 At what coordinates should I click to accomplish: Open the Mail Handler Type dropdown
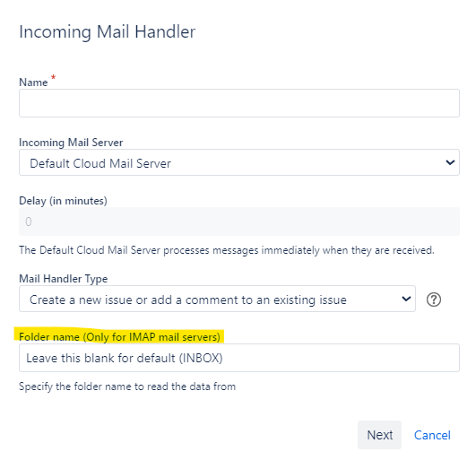point(217,299)
